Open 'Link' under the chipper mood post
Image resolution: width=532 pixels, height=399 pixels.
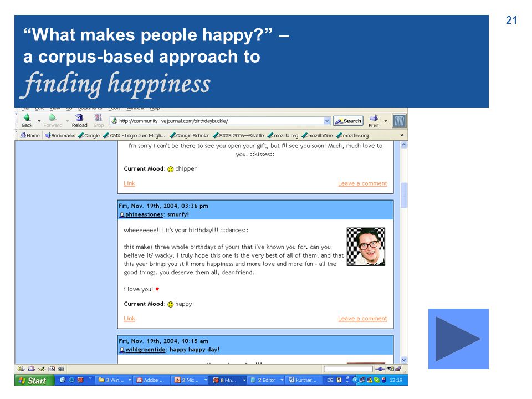point(129,183)
